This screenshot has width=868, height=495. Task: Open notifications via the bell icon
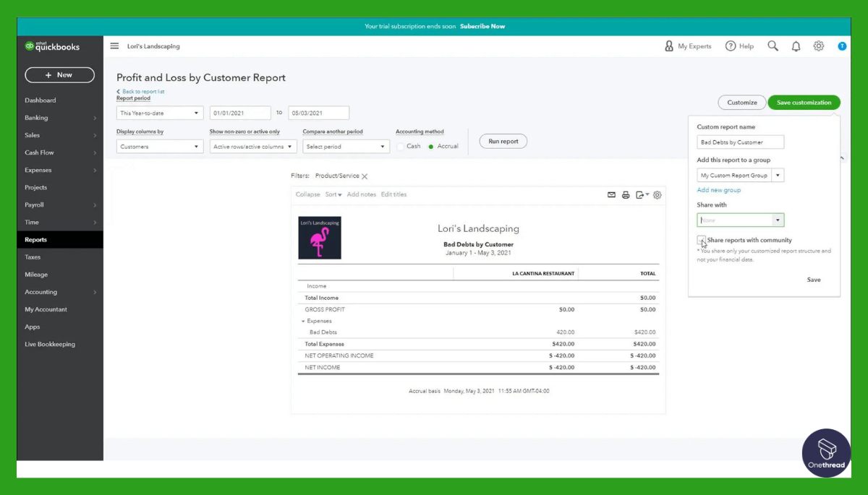click(796, 46)
